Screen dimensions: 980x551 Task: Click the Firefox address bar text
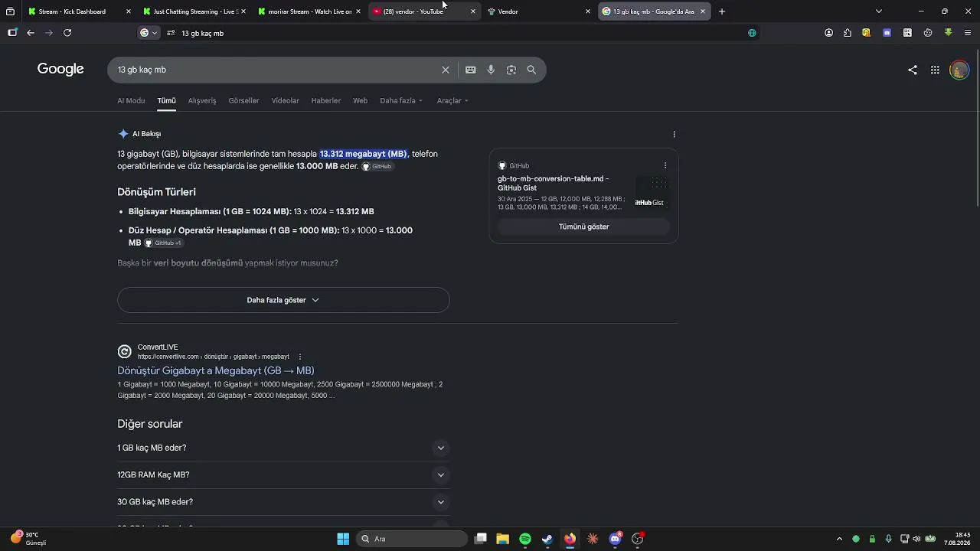[203, 33]
